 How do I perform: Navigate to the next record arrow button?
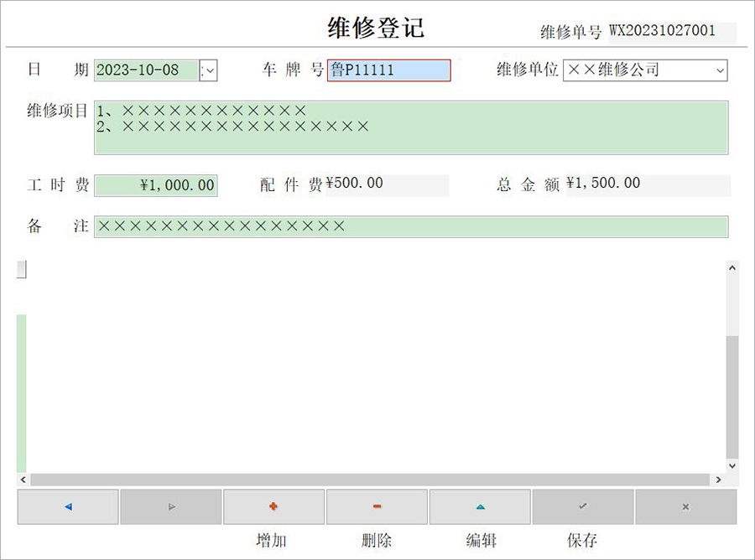[170, 506]
